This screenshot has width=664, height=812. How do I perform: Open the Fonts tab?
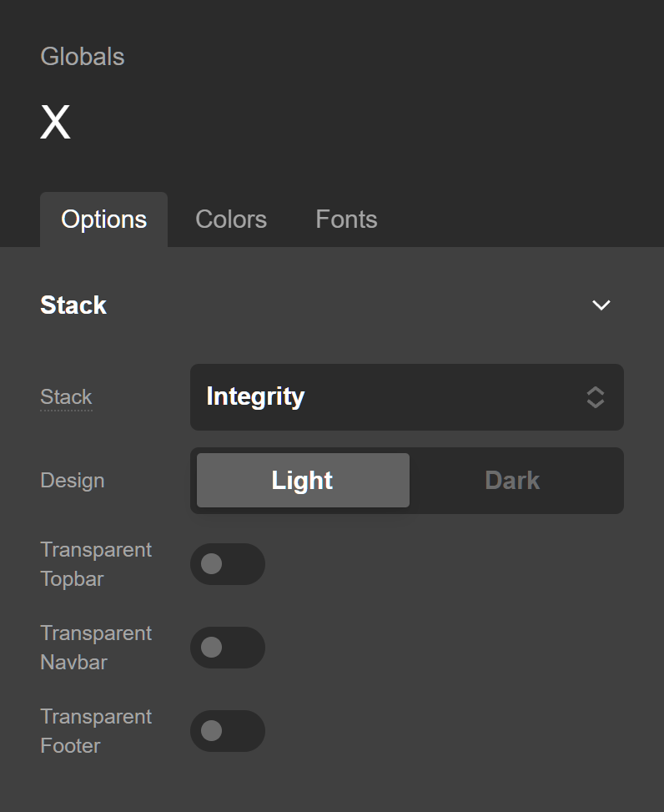(x=346, y=219)
